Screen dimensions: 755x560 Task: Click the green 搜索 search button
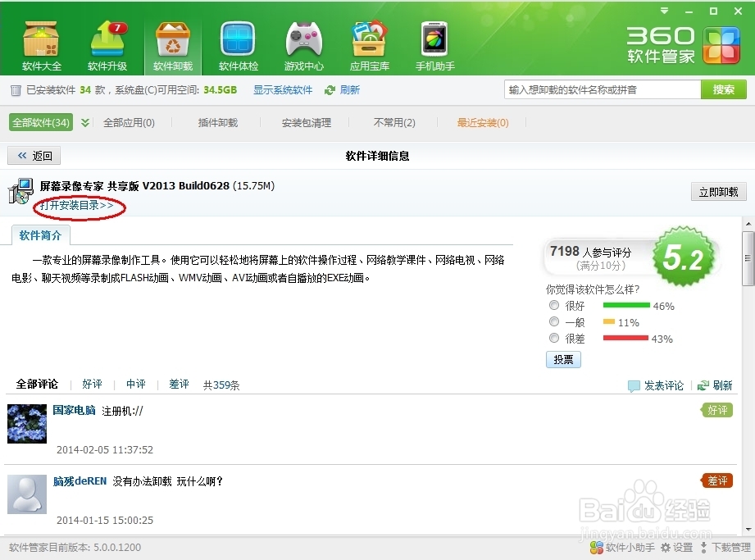pyautogui.click(x=723, y=89)
